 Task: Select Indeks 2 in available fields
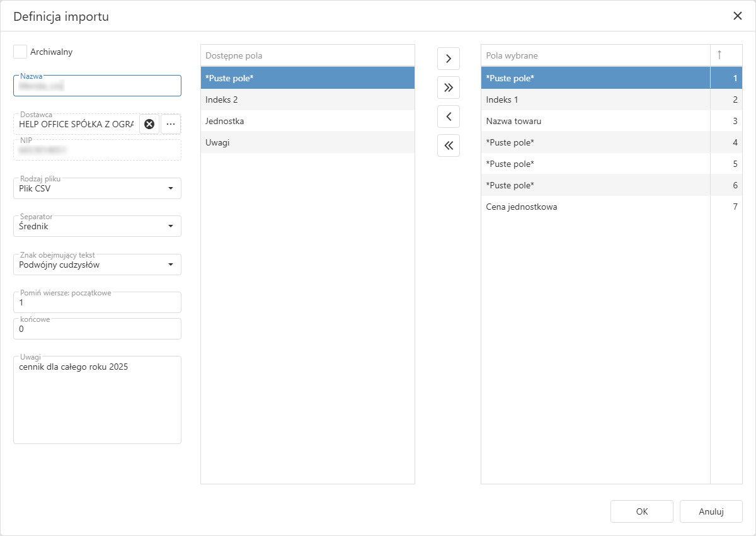tap(307, 100)
